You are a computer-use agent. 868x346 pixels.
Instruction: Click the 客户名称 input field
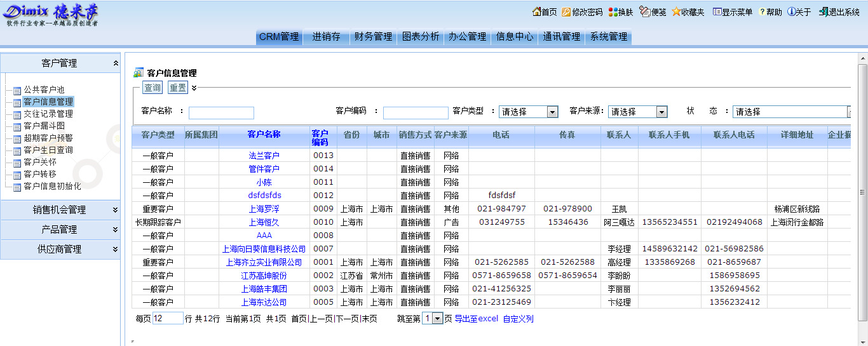click(221, 113)
